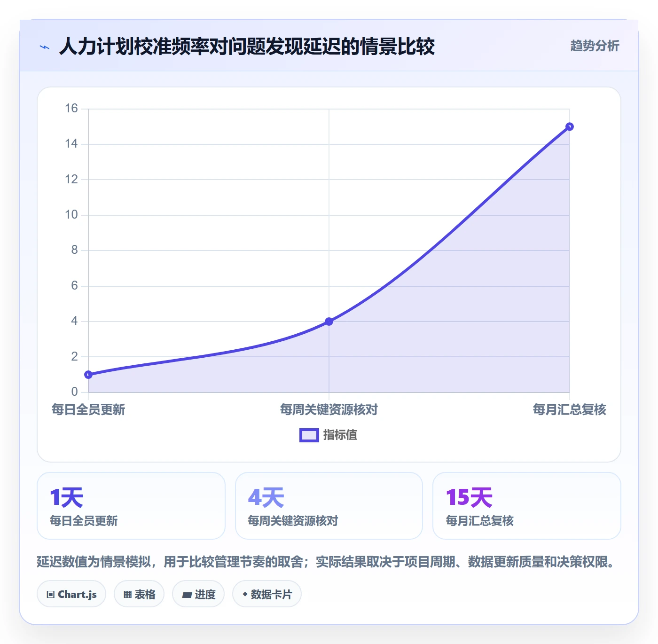
Task: Click the grid icon in 表格 chip
Action: (127, 595)
